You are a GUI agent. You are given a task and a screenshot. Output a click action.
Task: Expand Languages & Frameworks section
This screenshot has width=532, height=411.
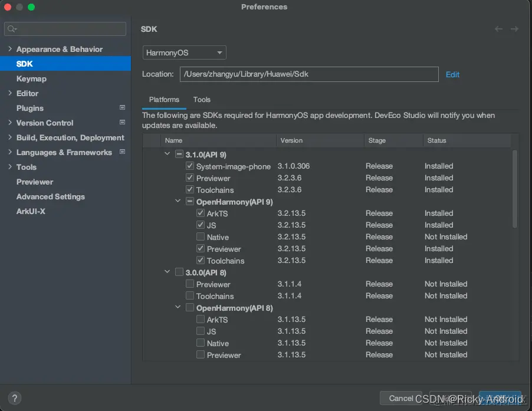point(10,152)
